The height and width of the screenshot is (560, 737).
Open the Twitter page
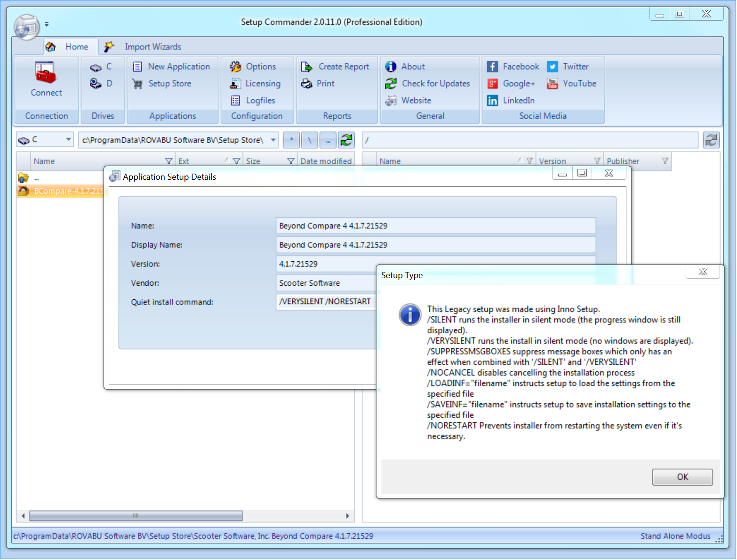tap(568, 67)
